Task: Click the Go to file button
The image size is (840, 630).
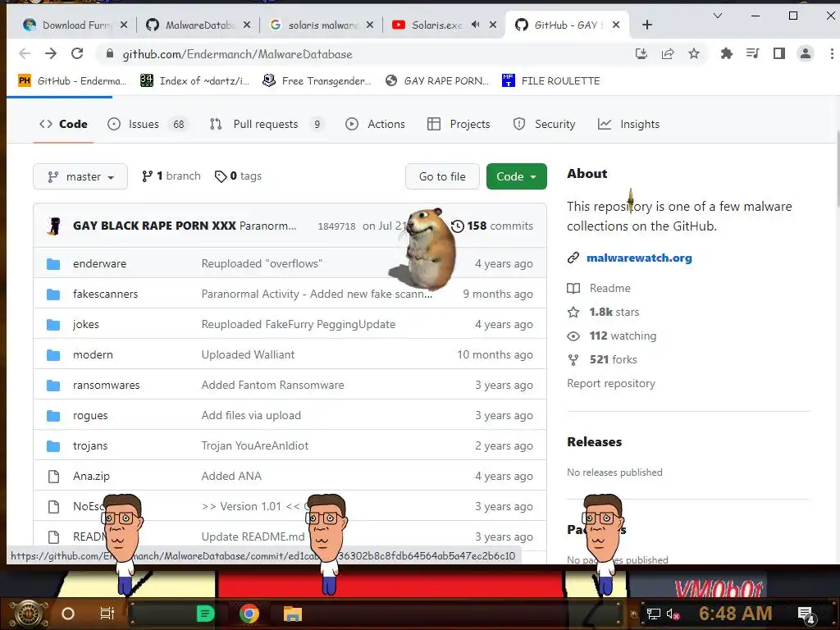Action: [442, 176]
